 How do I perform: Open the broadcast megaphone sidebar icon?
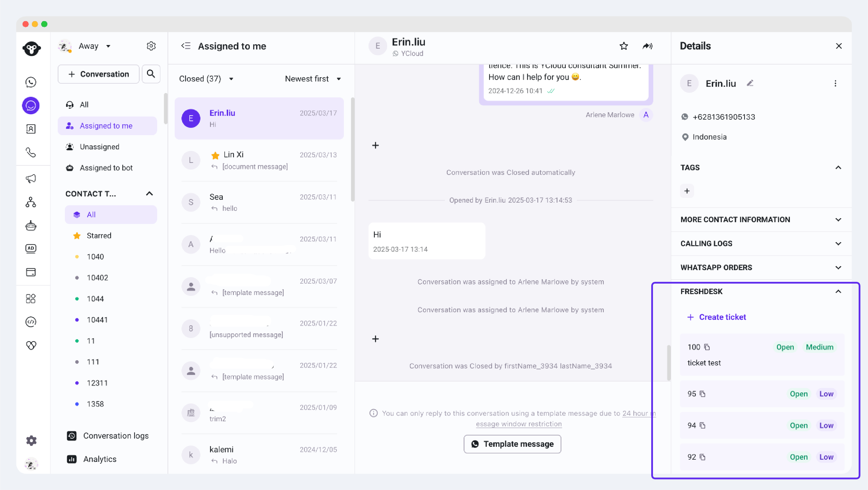coord(31,179)
